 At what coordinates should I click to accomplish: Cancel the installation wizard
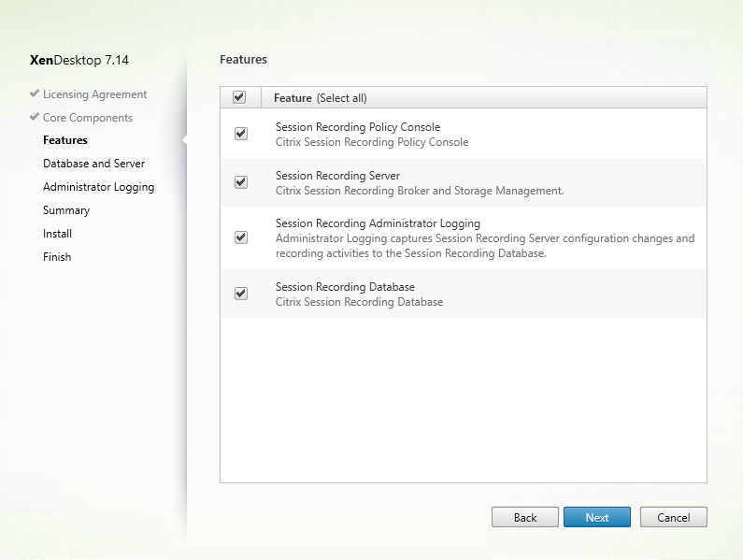(x=673, y=517)
